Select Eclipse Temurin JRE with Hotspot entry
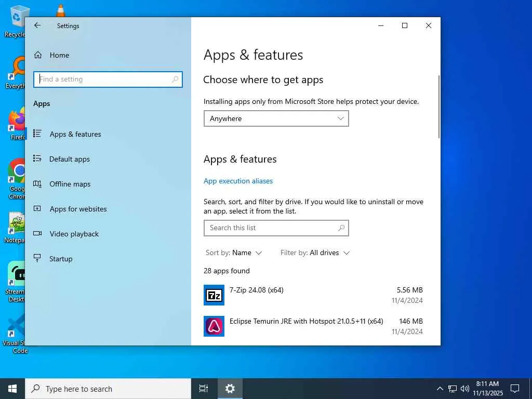The image size is (532, 399). click(313, 326)
